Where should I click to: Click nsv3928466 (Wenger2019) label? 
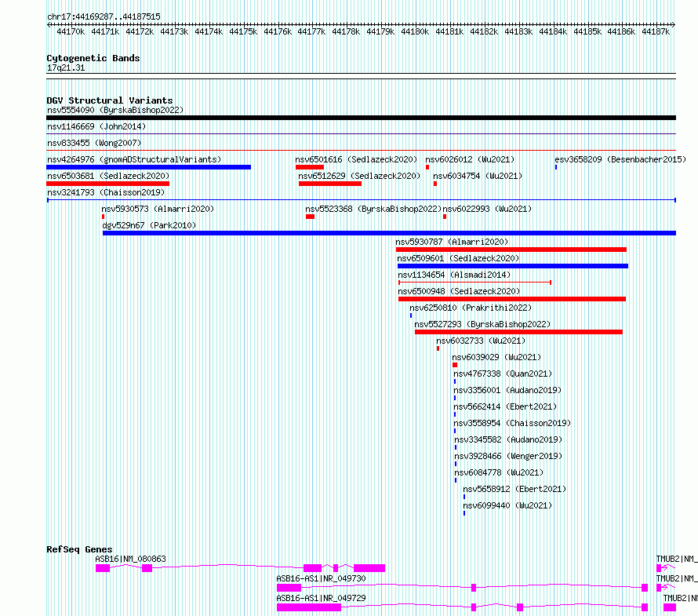pyautogui.click(x=508, y=456)
